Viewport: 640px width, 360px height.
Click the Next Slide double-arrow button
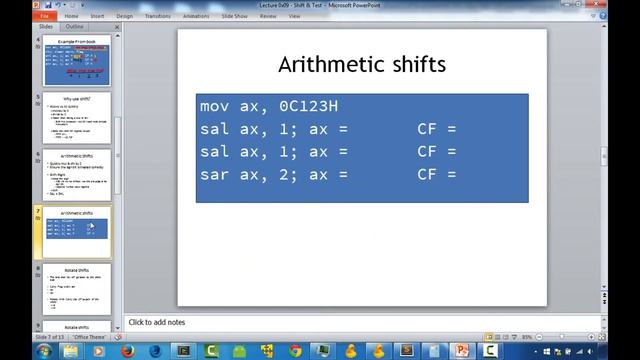pos(604,302)
